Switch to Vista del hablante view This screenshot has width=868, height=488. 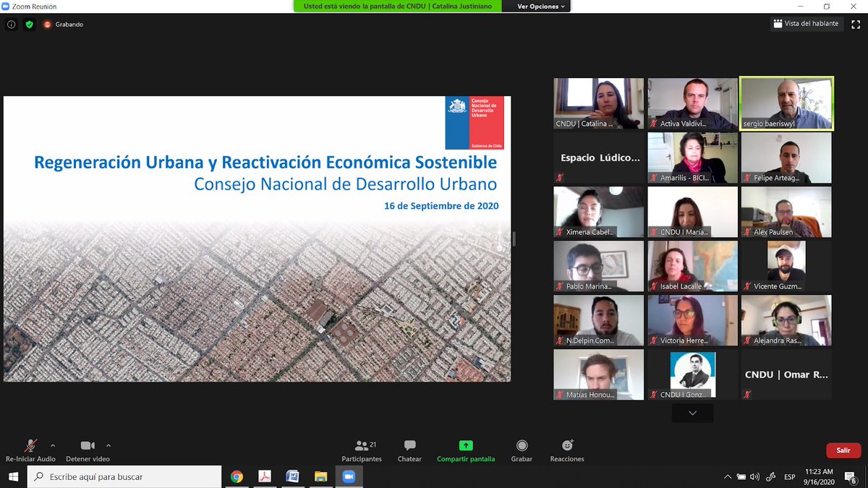(x=805, y=23)
